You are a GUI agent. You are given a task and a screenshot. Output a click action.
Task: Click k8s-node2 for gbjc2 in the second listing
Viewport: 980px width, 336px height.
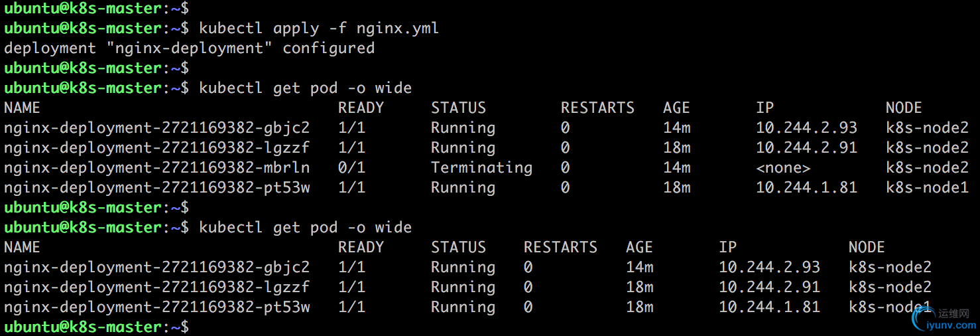890,268
